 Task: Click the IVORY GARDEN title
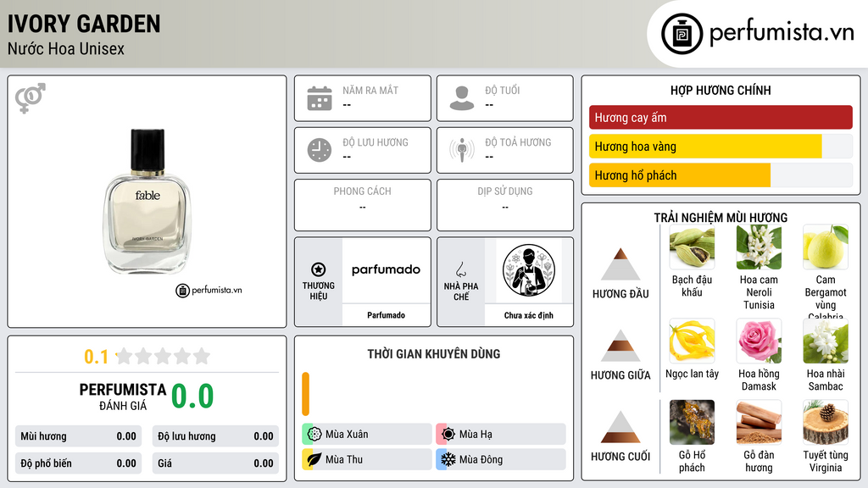[x=84, y=24]
